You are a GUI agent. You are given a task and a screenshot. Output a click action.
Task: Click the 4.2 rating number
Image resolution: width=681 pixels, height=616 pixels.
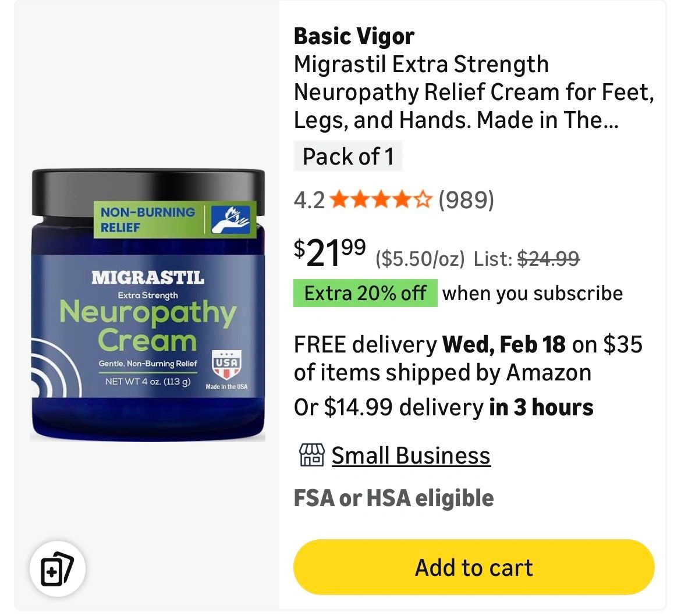pos(309,200)
